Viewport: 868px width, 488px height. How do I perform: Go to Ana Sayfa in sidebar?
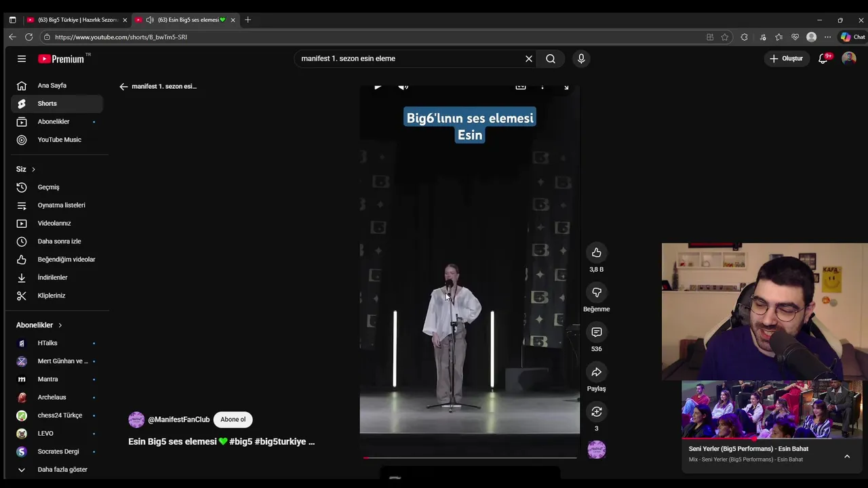(57, 86)
